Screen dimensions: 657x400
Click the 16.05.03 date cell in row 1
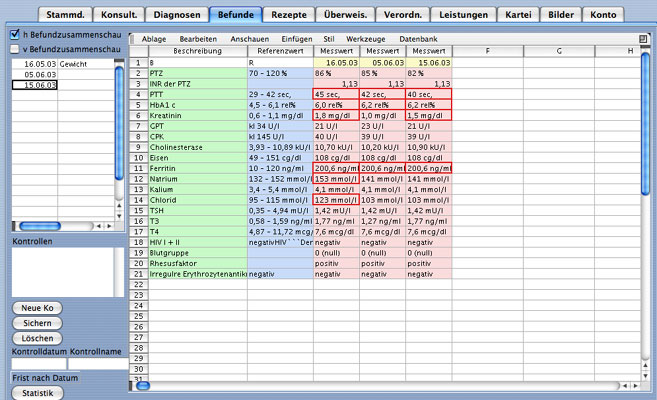pos(336,63)
